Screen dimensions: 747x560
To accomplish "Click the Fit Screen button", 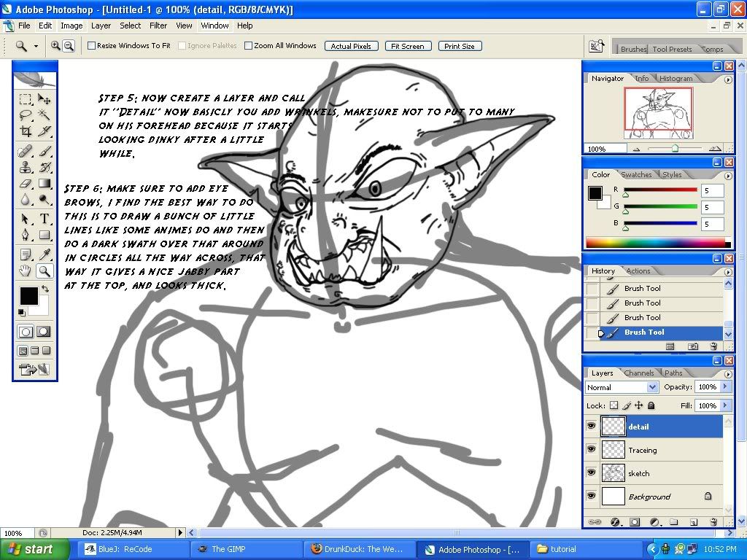I will (408, 46).
